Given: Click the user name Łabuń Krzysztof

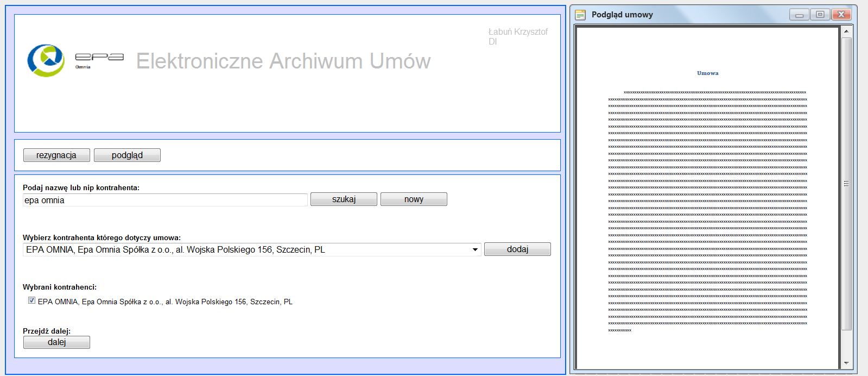Looking at the screenshot, I should 518,32.
